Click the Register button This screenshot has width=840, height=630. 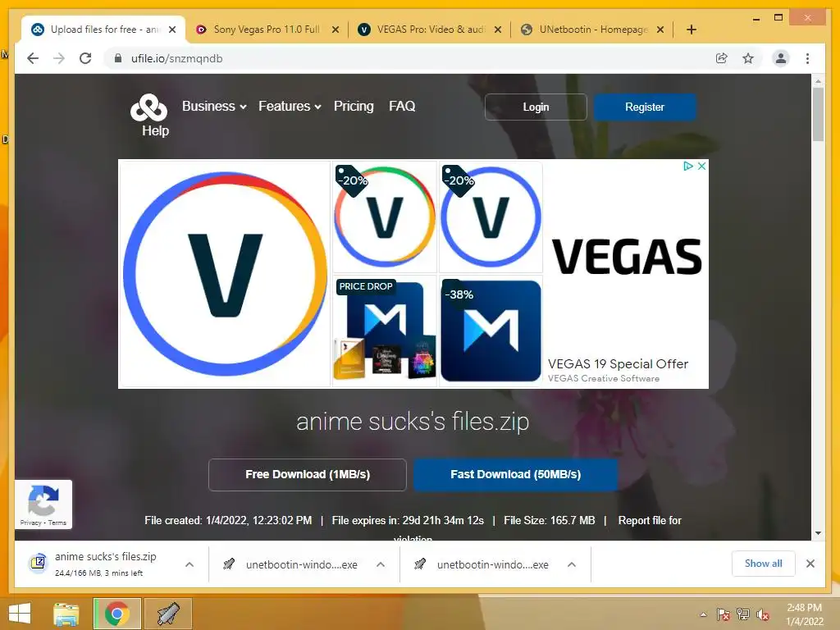645,107
